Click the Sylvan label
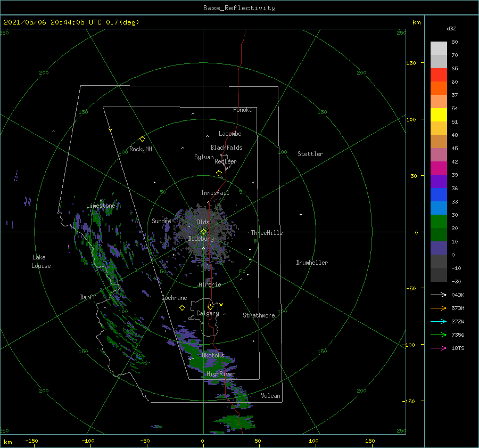Image resolution: width=479 pixels, height=448 pixels. (x=204, y=157)
